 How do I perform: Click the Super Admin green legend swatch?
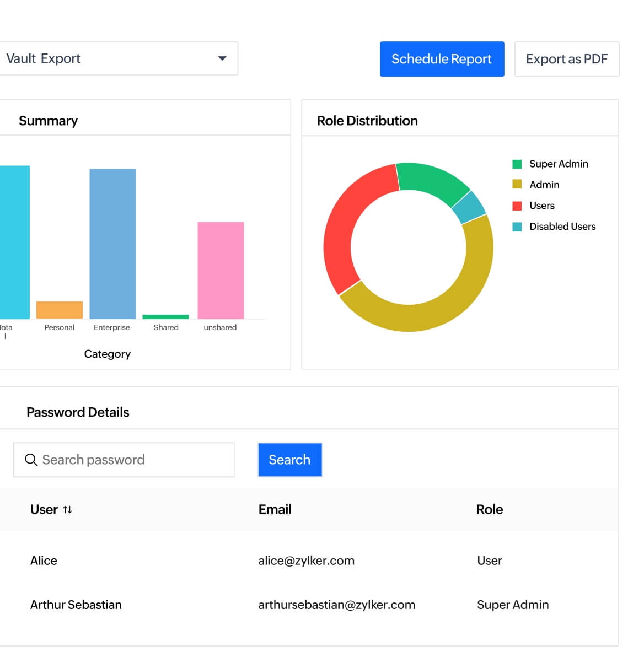[x=517, y=164]
